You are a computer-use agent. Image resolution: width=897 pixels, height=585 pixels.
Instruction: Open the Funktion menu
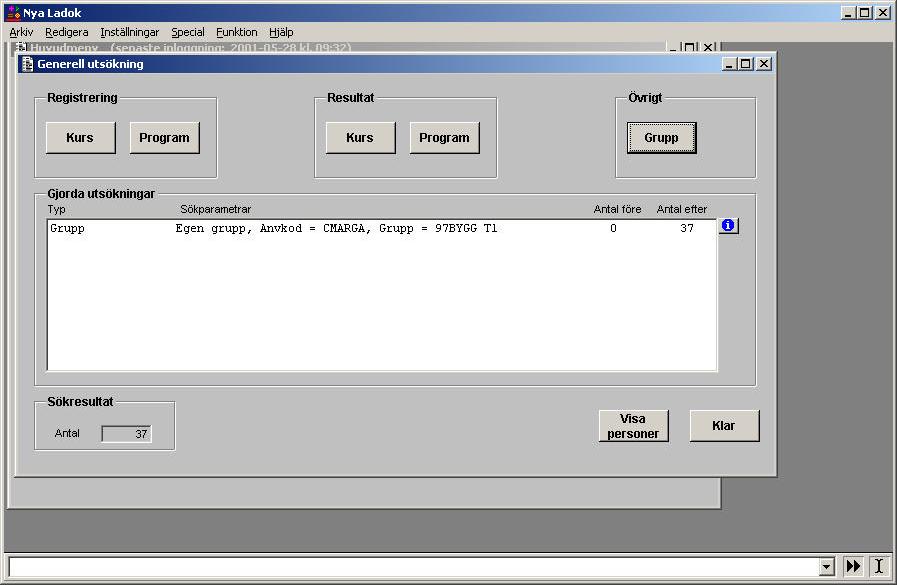click(236, 33)
